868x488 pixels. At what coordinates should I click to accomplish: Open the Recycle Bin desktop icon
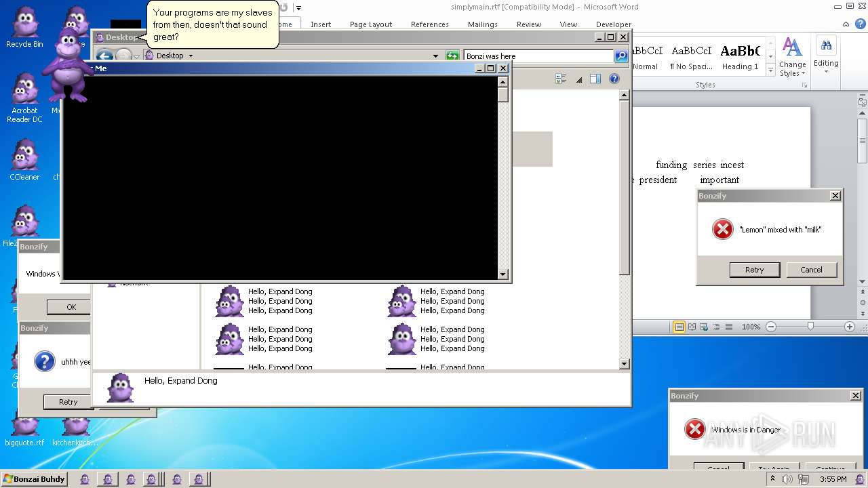point(24,28)
